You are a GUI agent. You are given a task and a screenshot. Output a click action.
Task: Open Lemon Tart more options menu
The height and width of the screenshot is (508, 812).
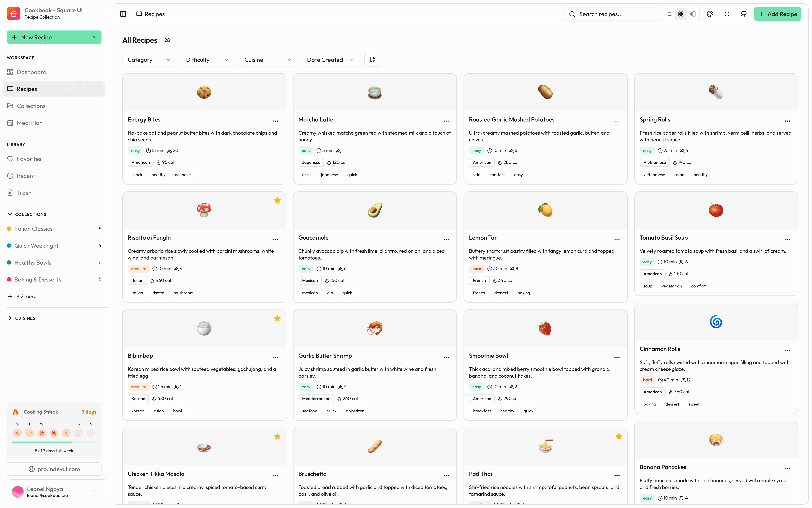pos(617,239)
